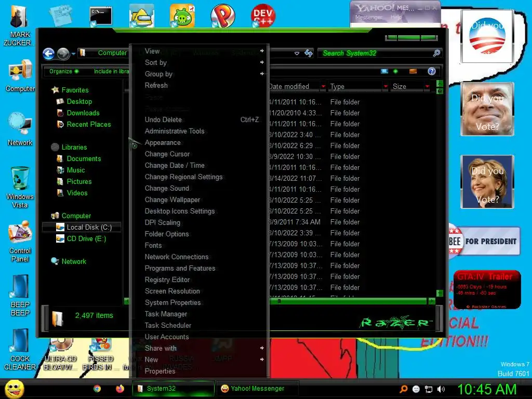Viewport: 532px width, 399px height.
Task: Launch Firefox from the taskbar
Action: tap(120, 389)
